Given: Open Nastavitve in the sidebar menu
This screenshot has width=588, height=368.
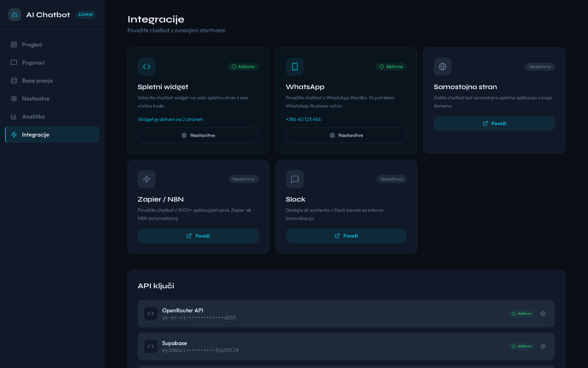Looking at the screenshot, I should [x=52, y=99].
